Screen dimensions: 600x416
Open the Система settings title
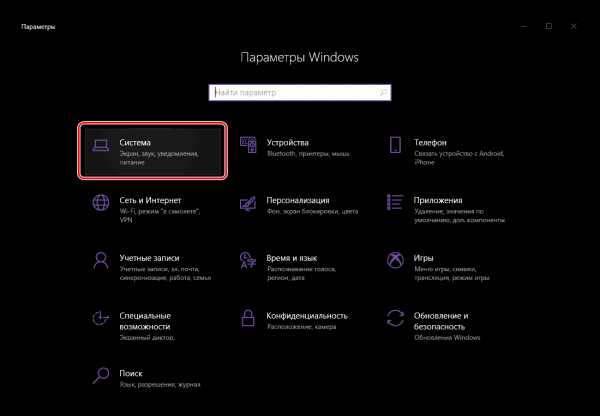pyautogui.click(x=135, y=142)
